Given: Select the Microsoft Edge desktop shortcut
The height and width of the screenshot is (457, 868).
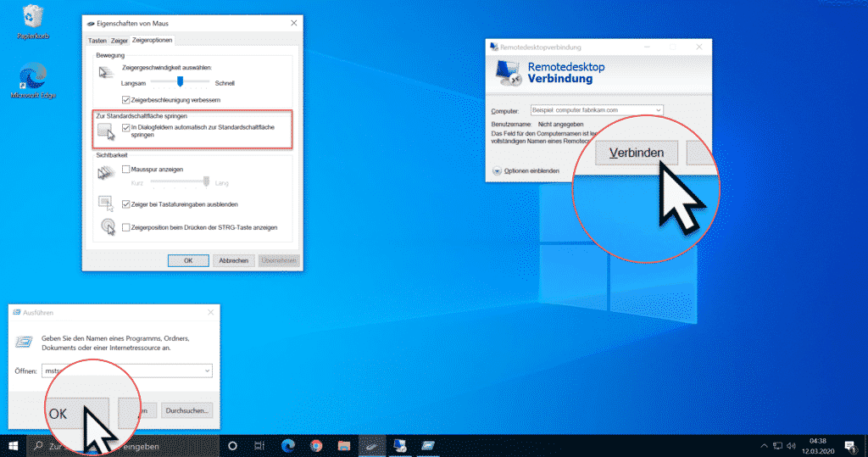Looking at the screenshot, I should point(33,81).
